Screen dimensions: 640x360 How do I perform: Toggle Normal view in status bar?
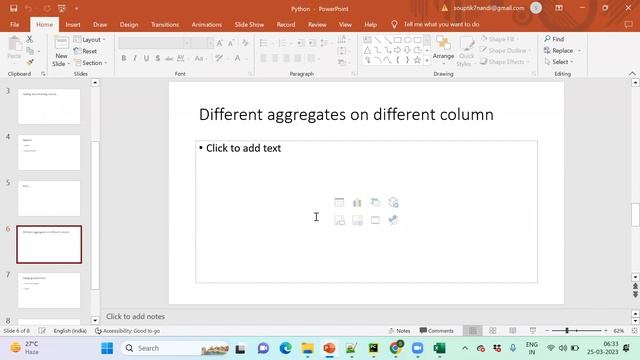[473, 331]
